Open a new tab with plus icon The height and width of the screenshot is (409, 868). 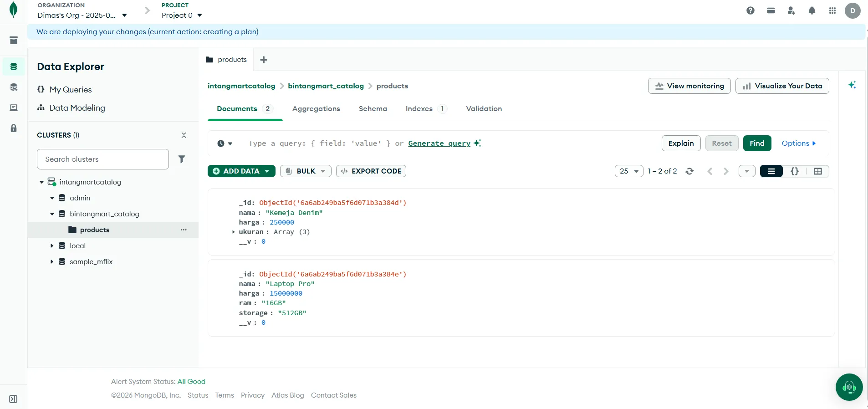tap(264, 60)
